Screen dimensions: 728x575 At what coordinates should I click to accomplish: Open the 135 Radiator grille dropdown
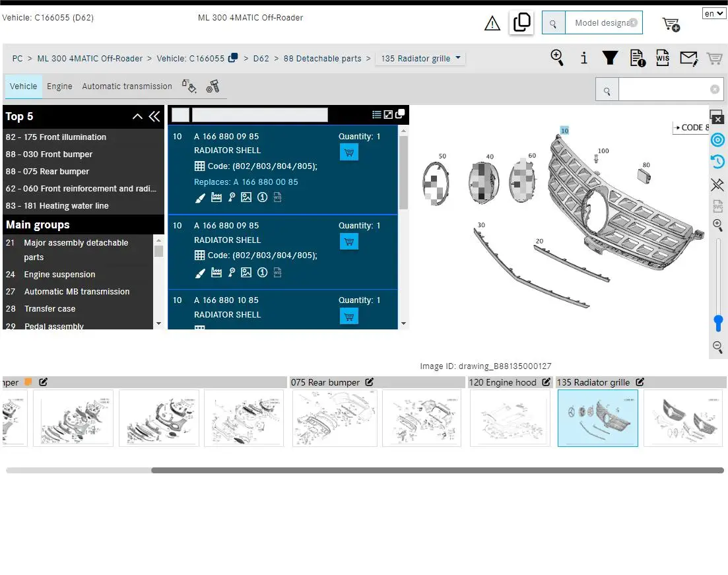[x=420, y=59]
